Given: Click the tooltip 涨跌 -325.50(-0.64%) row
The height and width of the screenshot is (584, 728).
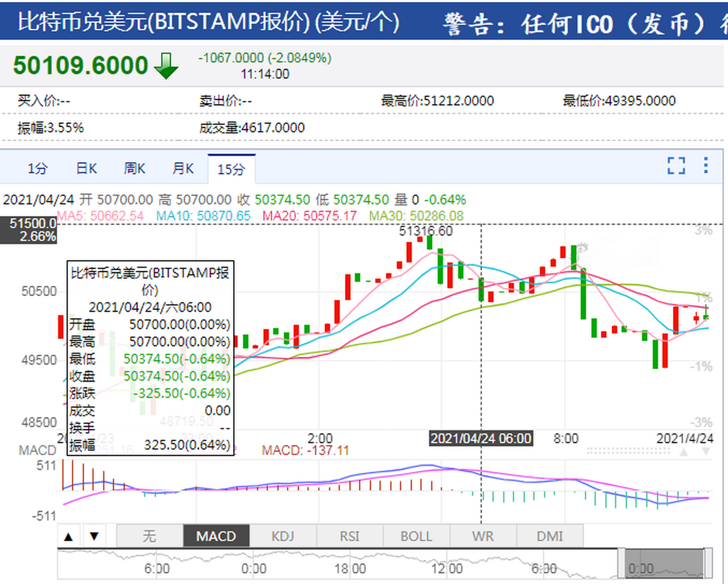Looking at the screenshot, I should tap(150, 393).
